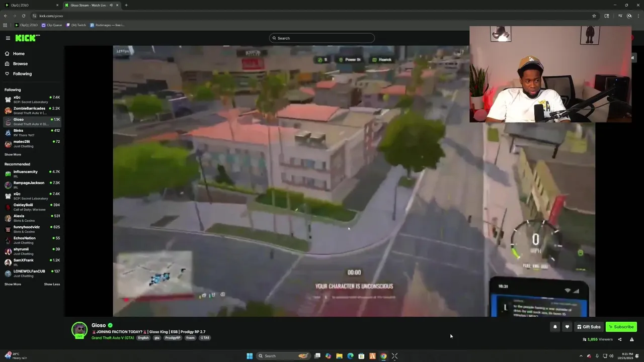Open Microsoft Edge from taskbar
This screenshot has width=644, height=362.
pyautogui.click(x=350, y=356)
